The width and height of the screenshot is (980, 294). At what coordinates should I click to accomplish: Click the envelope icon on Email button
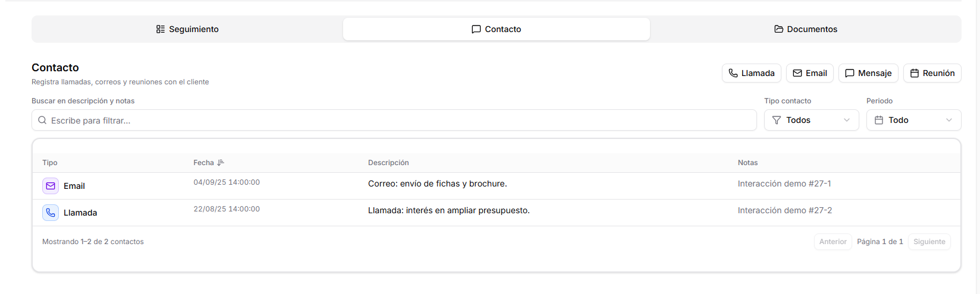pos(797,73)
